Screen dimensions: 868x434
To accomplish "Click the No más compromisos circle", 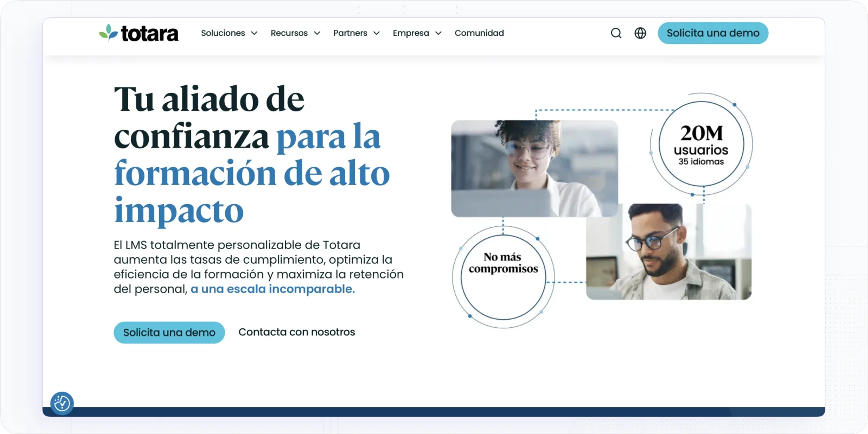I will (503, 277).
